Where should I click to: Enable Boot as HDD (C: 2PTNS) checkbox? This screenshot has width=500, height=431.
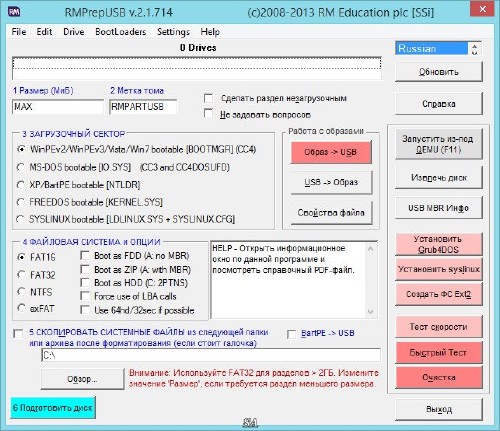85,283
